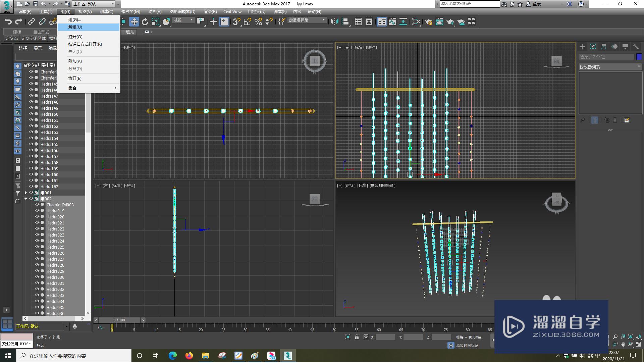Toggle the selection lock icon in status bar
Image resolution: width=644 pixels, height=363 pixels.
357,337
